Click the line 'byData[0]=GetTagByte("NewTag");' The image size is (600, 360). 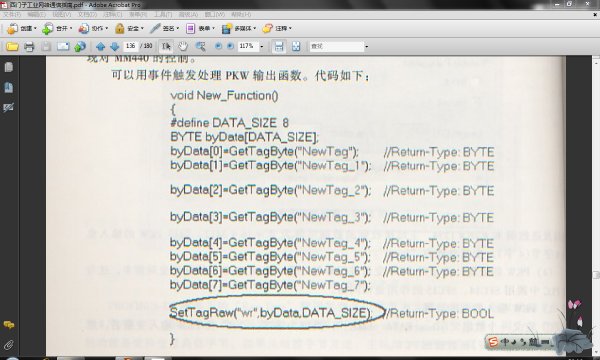click(x=264, y=152)
